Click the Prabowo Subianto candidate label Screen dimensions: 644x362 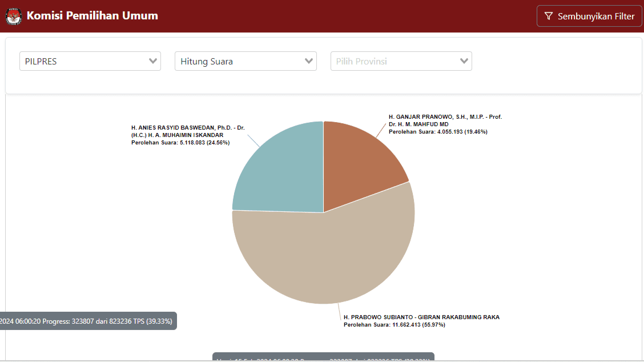421,317
